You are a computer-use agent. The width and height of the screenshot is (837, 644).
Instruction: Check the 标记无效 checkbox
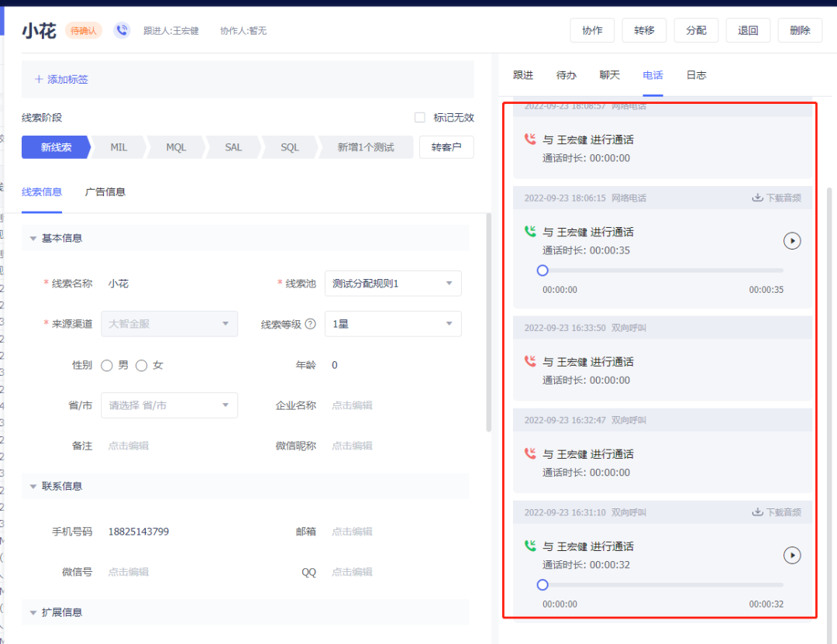420,118
